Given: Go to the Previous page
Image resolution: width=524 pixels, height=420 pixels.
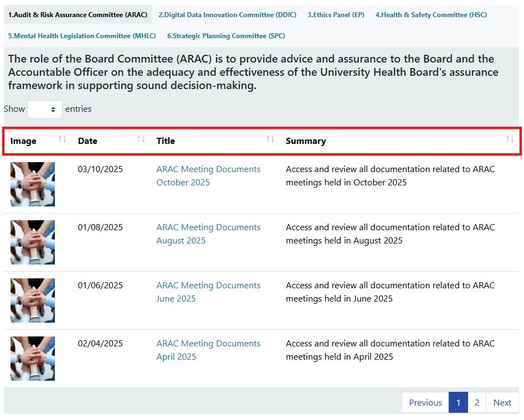Looking at the screenshot, I should (x=425, y=402).
